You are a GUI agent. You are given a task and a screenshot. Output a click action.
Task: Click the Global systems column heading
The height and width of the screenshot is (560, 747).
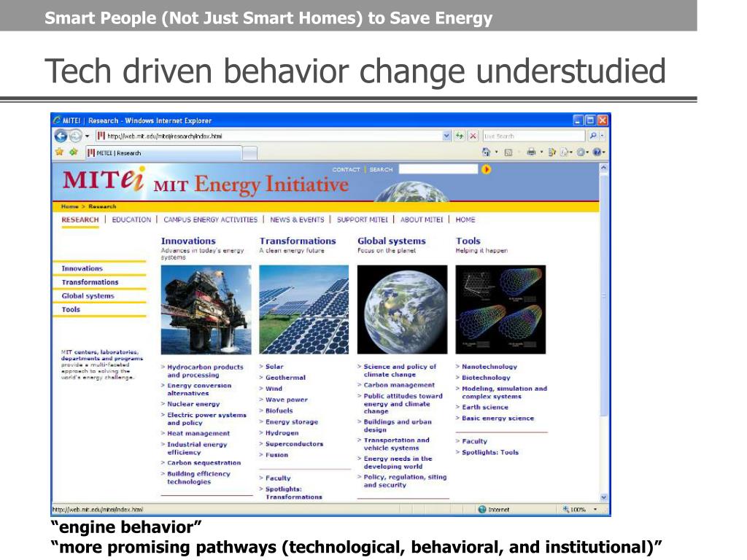click(392, 241)
